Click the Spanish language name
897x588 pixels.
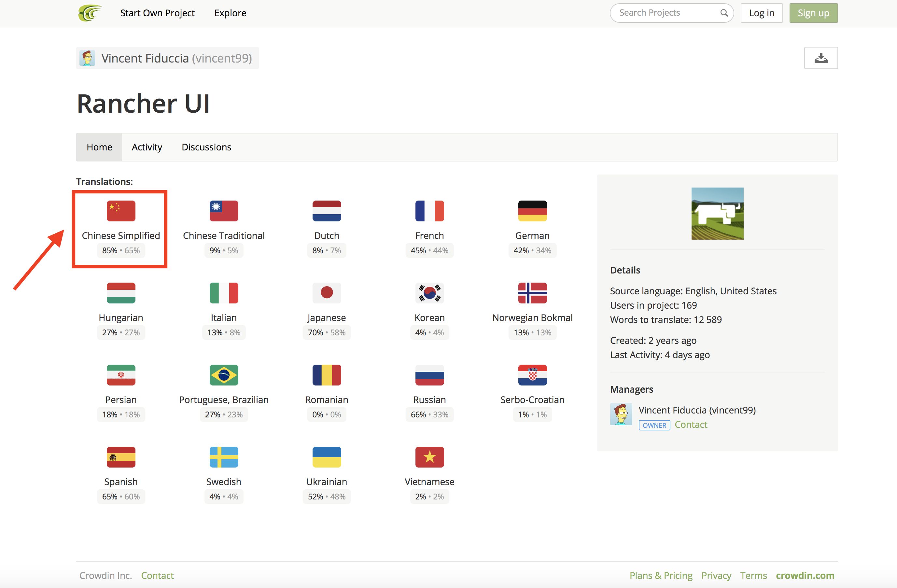pyautogui.click(x=121, y=482)
